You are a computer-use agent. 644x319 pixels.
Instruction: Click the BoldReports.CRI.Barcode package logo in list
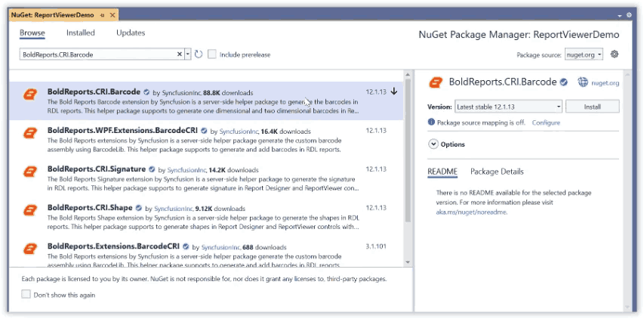30,94
